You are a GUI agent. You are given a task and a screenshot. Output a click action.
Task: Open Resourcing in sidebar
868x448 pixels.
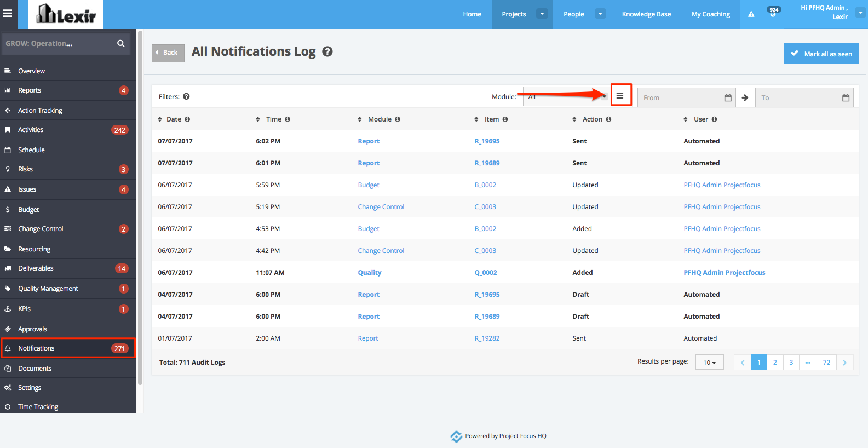pyautogui.click(x=68, y=249)
